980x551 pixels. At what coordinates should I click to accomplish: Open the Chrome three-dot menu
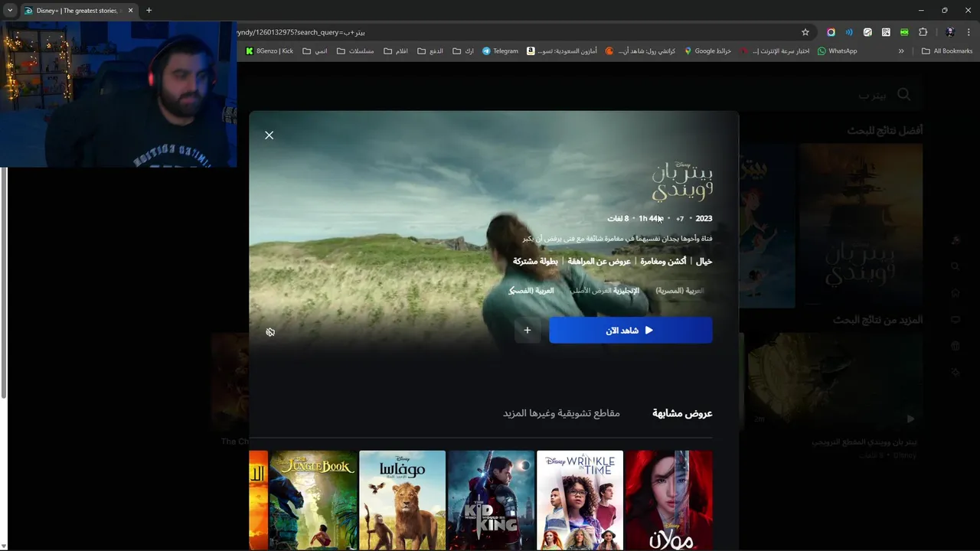coord(969,32)
